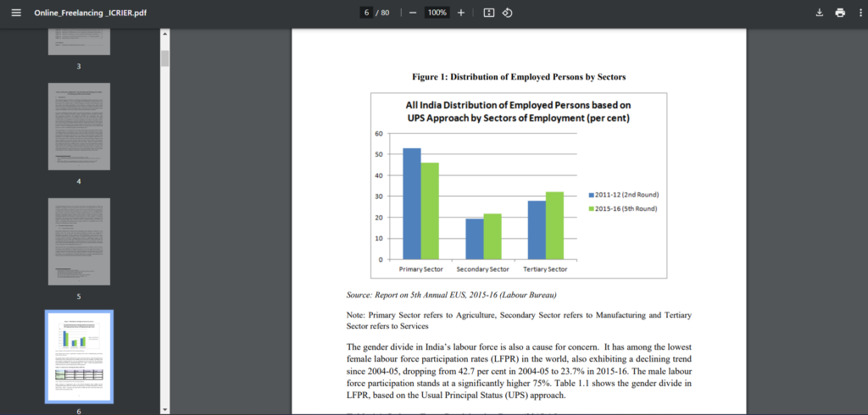Click the thumbnail panel scrollbar thumb
The width and height of the screenshot is (868, 415).
point(164,58)
